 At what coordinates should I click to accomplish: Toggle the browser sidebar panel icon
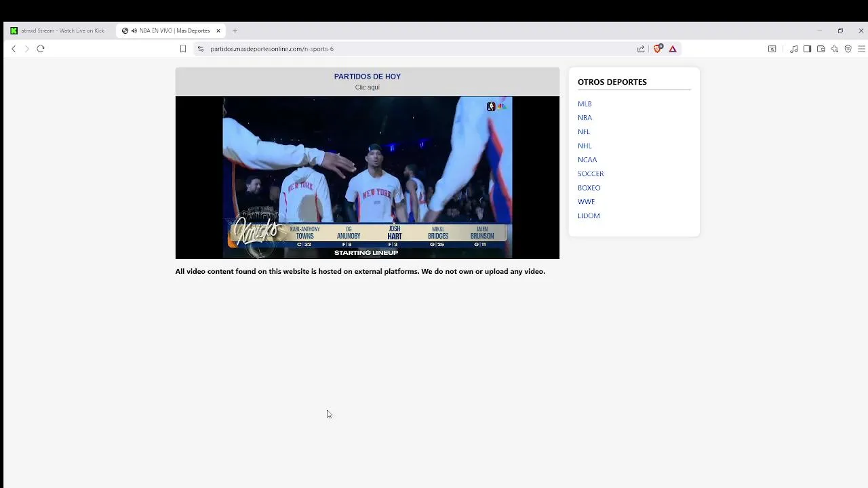coord(807,49)
